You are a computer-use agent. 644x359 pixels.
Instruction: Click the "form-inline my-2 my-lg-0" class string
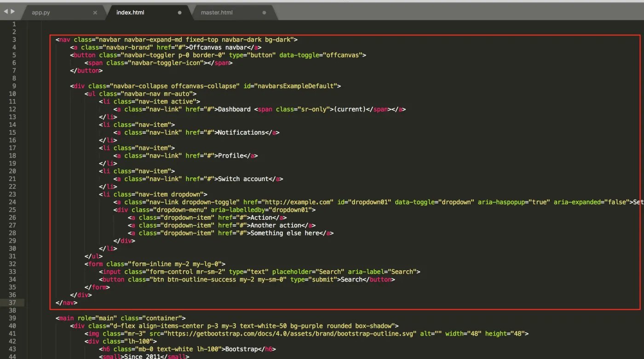pyautogui.click(x=175, y=264)
